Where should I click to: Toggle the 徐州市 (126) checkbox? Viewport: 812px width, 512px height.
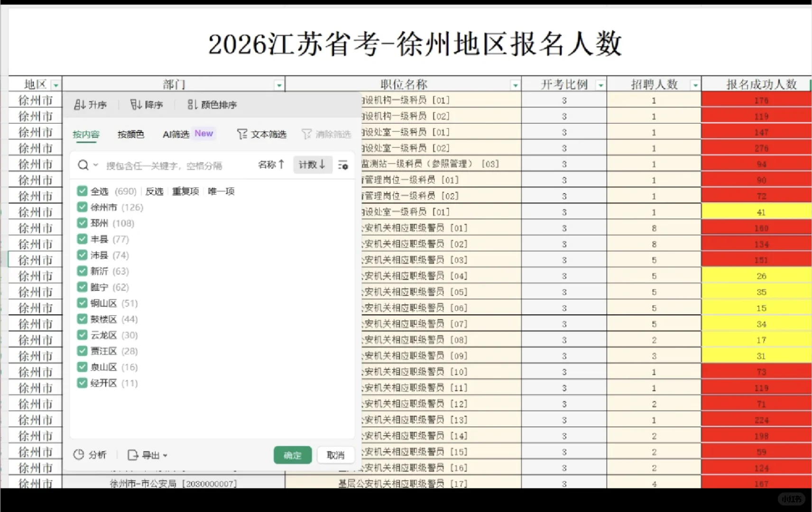point(82,207)
